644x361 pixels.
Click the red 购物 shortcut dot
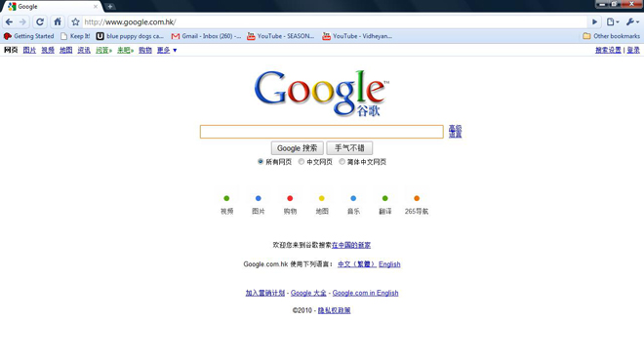[x=290, y=198]
